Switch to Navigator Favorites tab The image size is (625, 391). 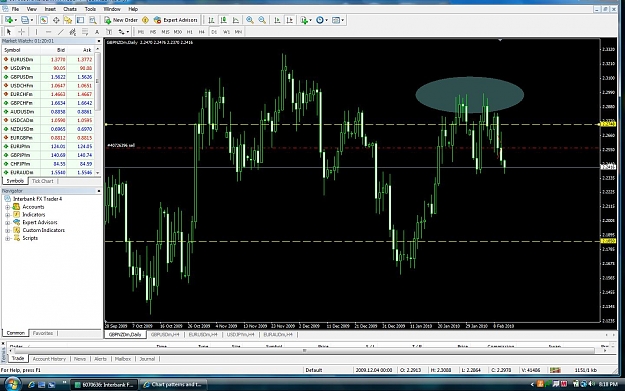pos(43,333)
